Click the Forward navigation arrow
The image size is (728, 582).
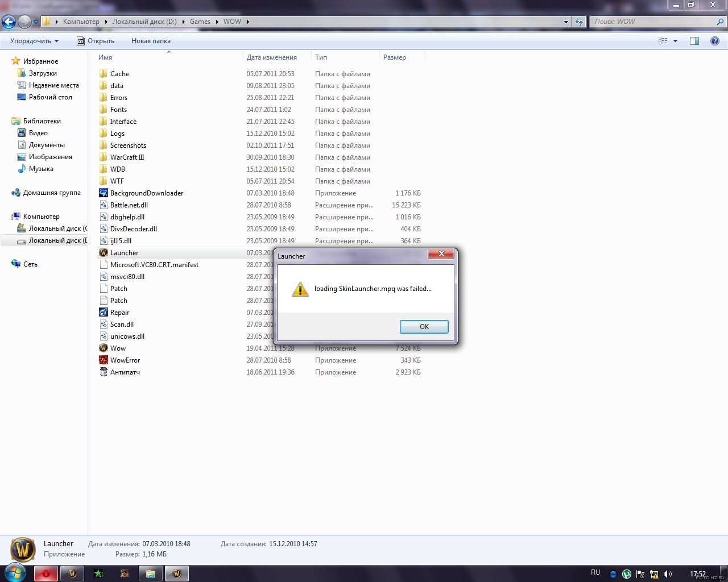point(24,22)
